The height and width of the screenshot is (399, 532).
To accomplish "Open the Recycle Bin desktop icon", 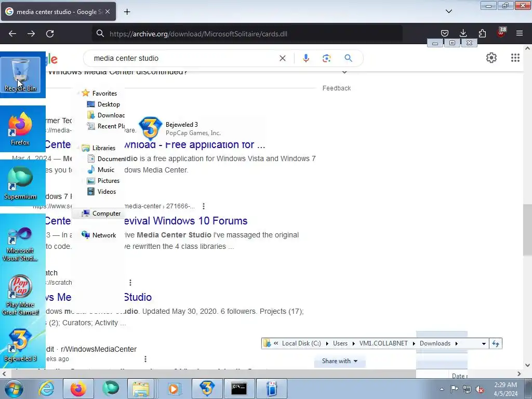I will point(20,75).
